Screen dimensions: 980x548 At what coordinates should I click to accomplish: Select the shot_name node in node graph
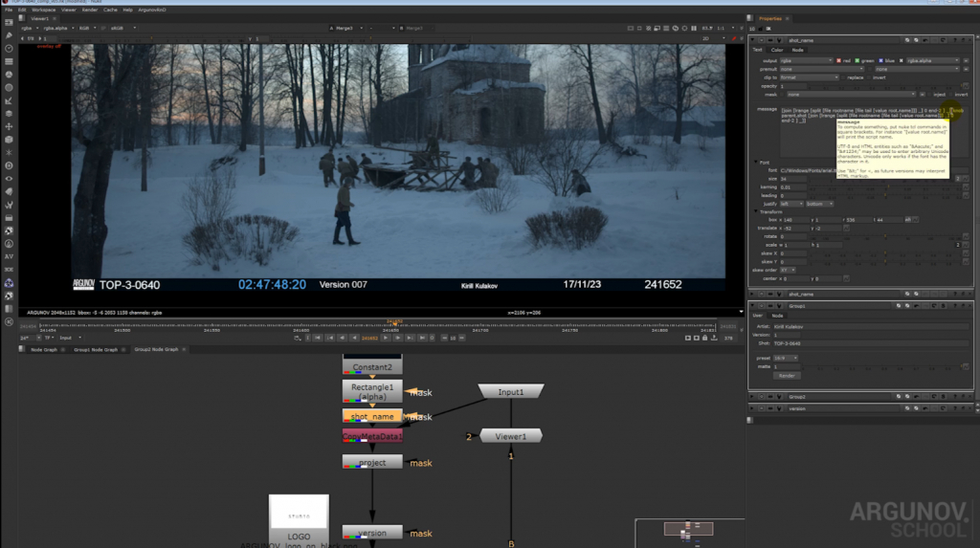372,416
